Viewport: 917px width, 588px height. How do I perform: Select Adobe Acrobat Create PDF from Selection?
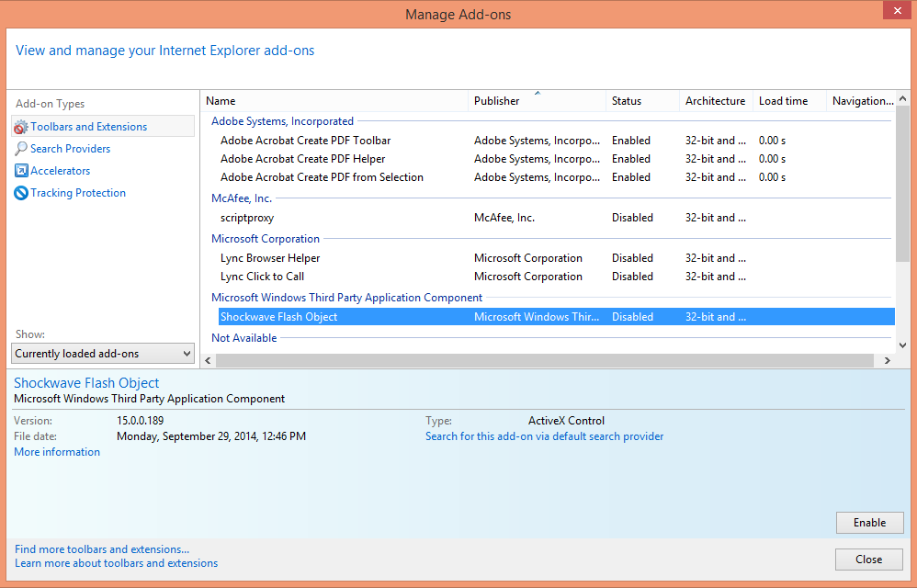(x=556, y=177)
